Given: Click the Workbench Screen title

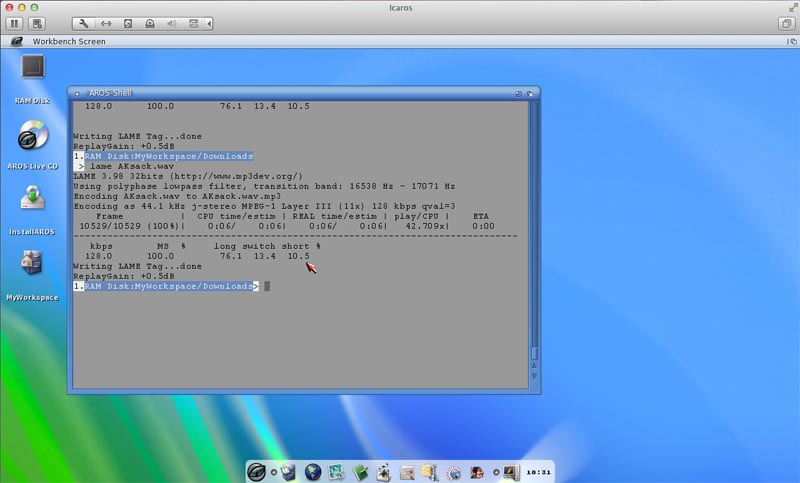Looking at the screenshot, I should point(69,41).
